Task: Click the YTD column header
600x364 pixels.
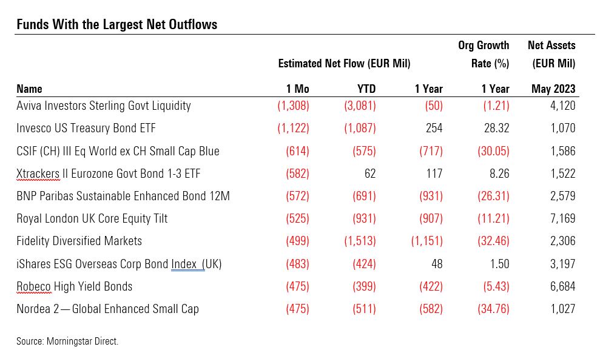Action: pos(365,89)
